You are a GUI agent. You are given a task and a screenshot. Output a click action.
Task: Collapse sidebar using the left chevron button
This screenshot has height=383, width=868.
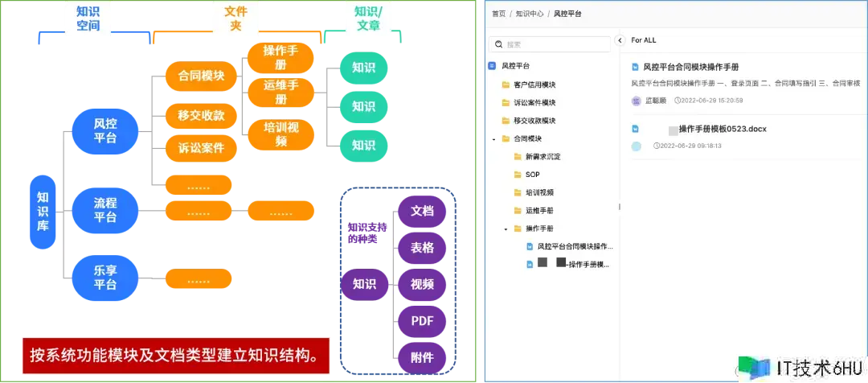[x=620, y=40]
